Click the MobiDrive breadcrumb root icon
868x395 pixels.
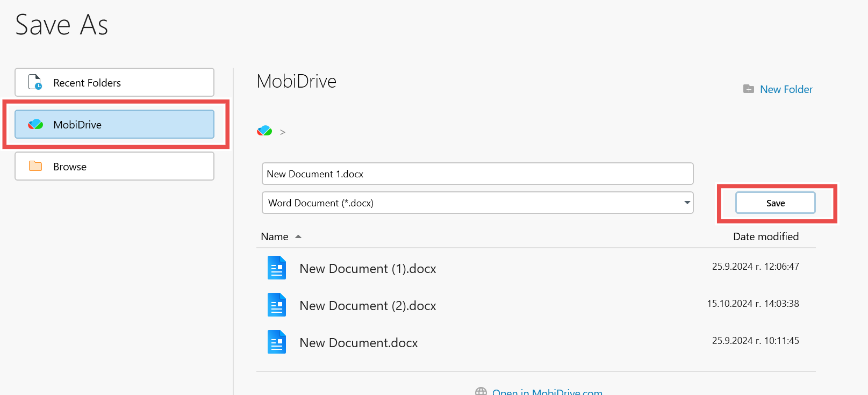pyautogui.click(x=264, y=131)
